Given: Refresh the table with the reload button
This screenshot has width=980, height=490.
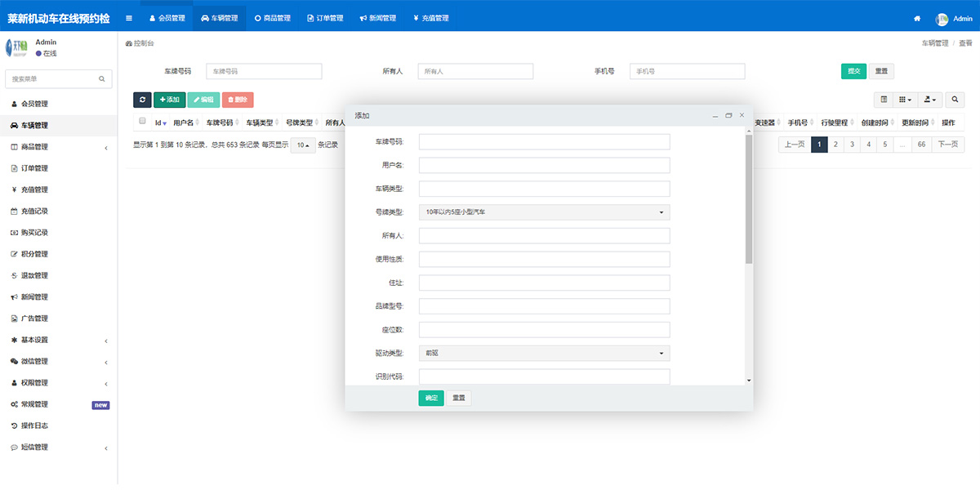Looking at the screenshot, I should click(142, 100).
